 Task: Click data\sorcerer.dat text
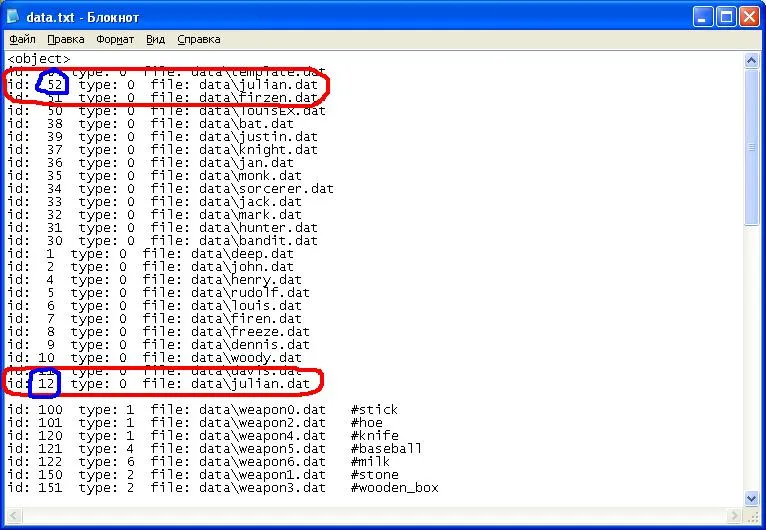click(266, 189)
